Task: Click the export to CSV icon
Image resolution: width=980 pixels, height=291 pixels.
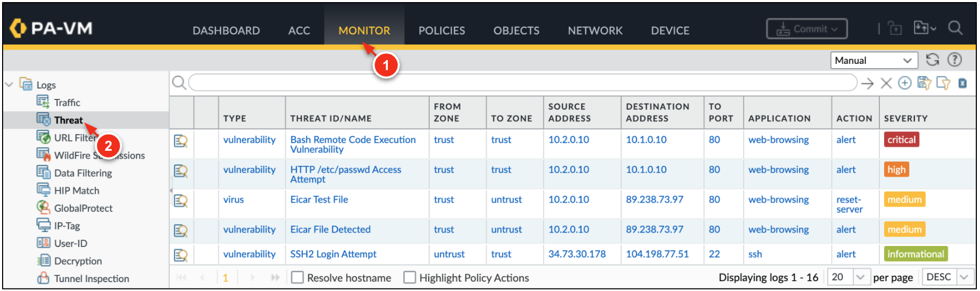Action: click(x=962, y=83)
